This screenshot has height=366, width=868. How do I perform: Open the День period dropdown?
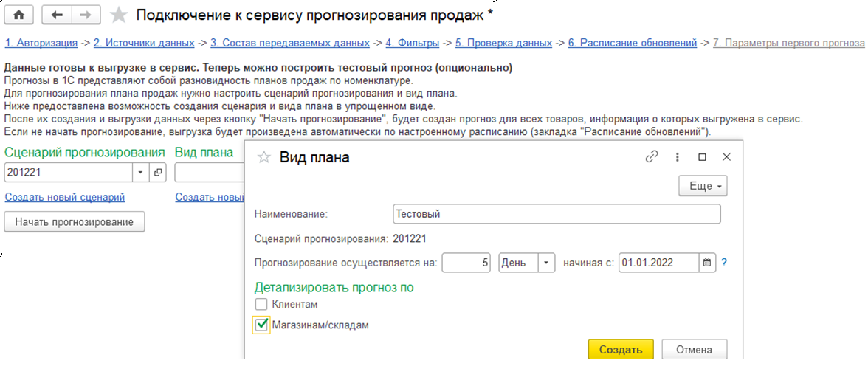pos(546,263)
